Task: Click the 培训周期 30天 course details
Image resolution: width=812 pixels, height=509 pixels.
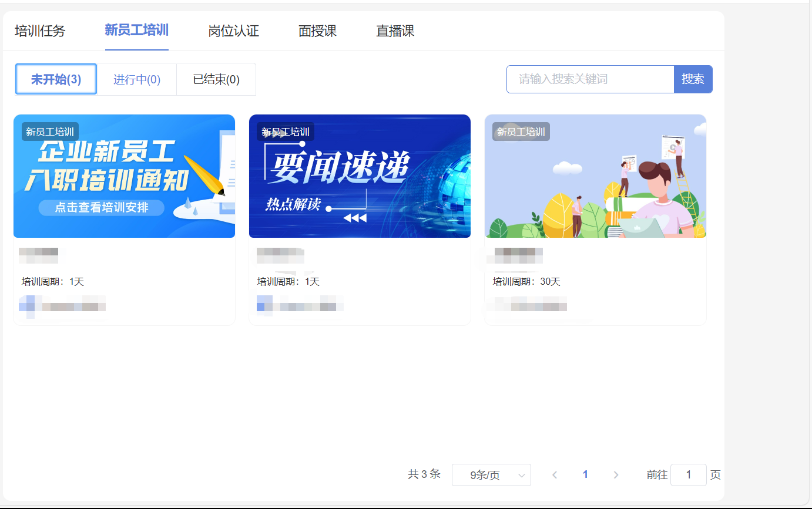Action: pyautogui.click(x=526, y=281)
